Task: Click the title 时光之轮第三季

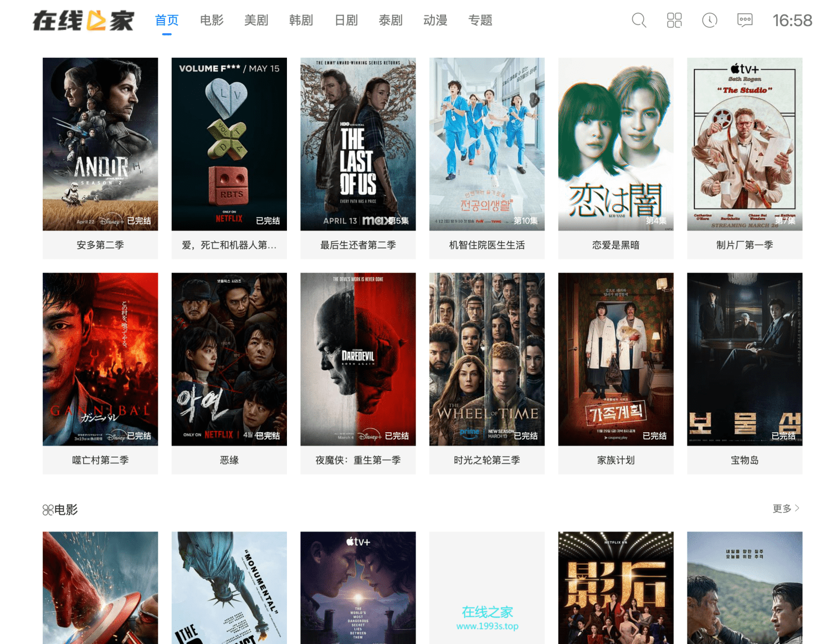Action: [x=487, y=460]
